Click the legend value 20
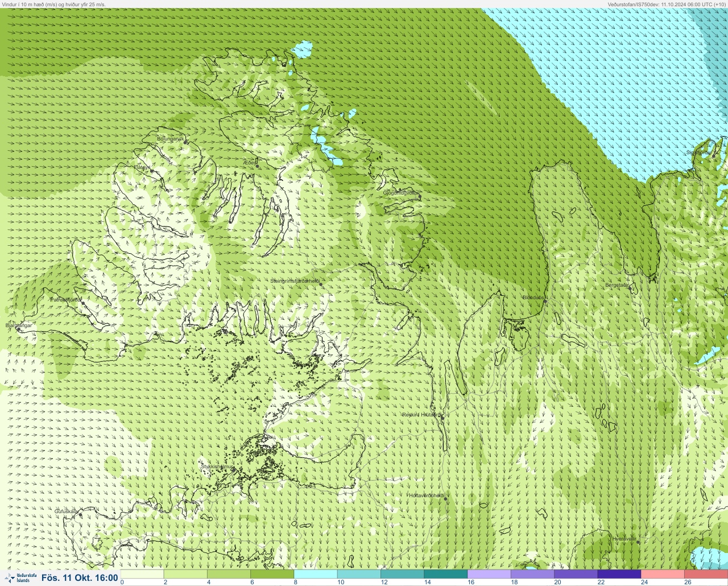This screenshot has width=728, height=586. tap(557, 582)
